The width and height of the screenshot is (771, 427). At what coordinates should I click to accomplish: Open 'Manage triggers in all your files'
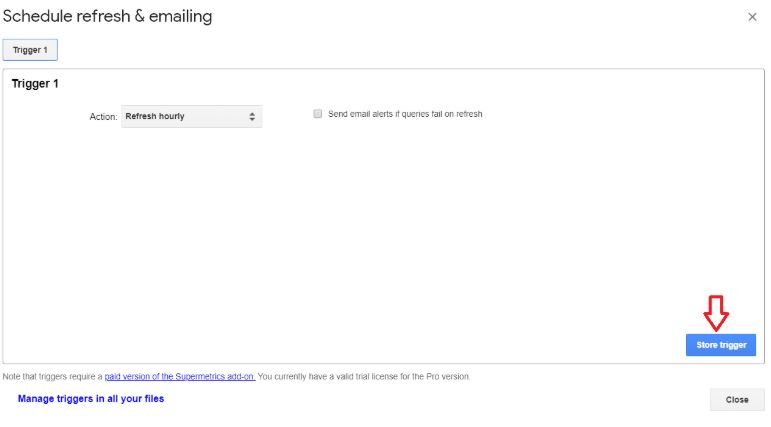[x=91, y=398]
